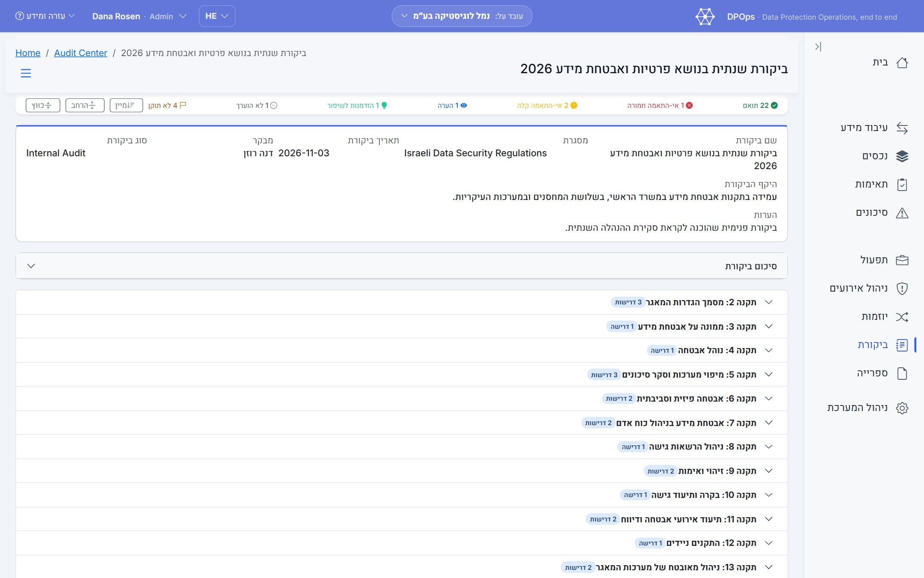Filter by 1 improvement opportunity (הזדמנות לשיפור)
This screenshot has height=578, width=924.
357,105
